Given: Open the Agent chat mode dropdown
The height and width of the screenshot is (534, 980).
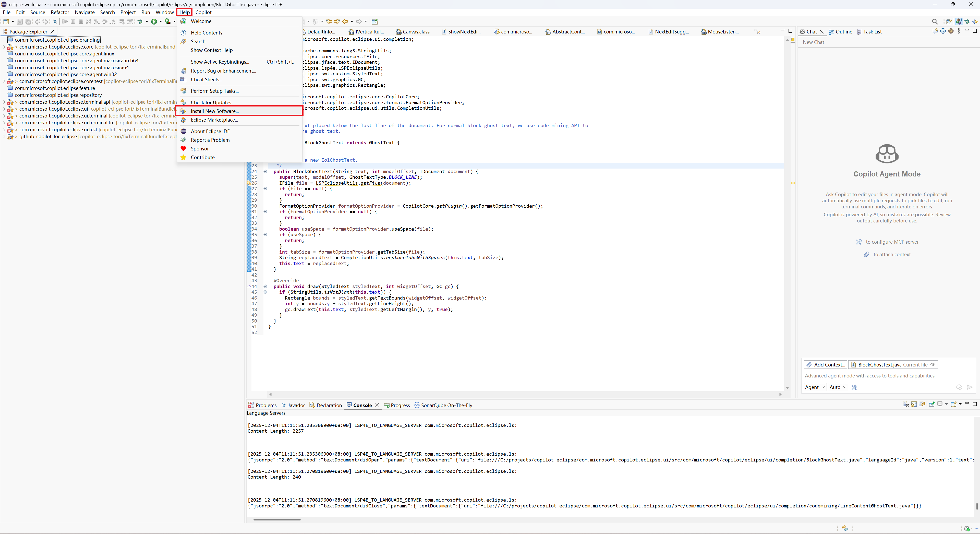Looking at the screenshot, I should [815, 387].
